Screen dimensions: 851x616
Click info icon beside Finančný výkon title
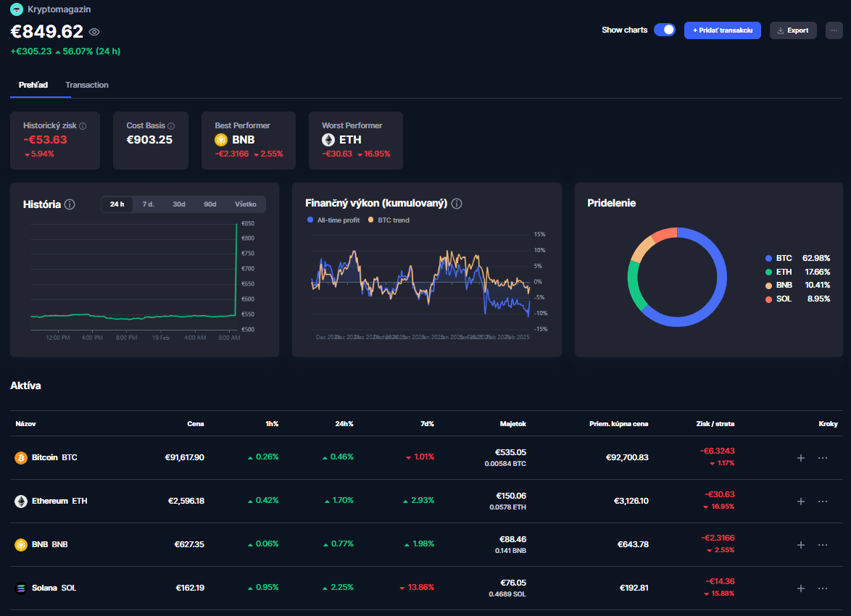coord(457,204)
